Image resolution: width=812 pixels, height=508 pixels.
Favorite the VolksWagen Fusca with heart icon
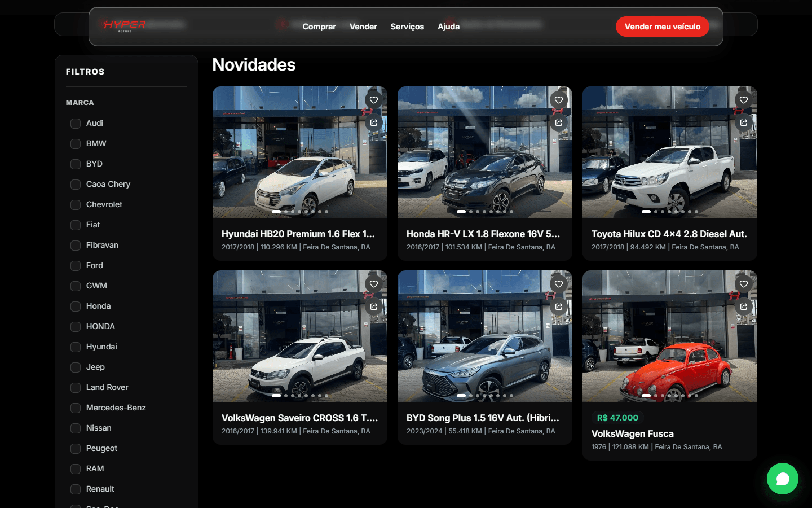pos(744,284)
